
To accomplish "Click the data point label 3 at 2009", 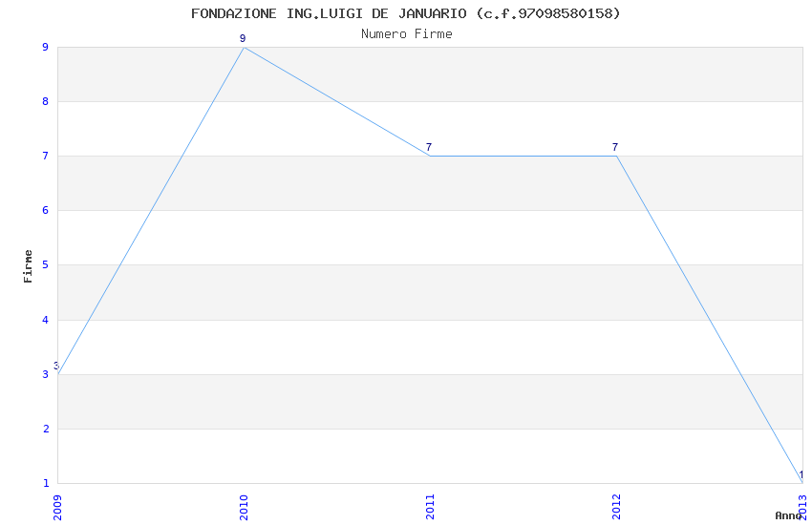I will point(56,366).
